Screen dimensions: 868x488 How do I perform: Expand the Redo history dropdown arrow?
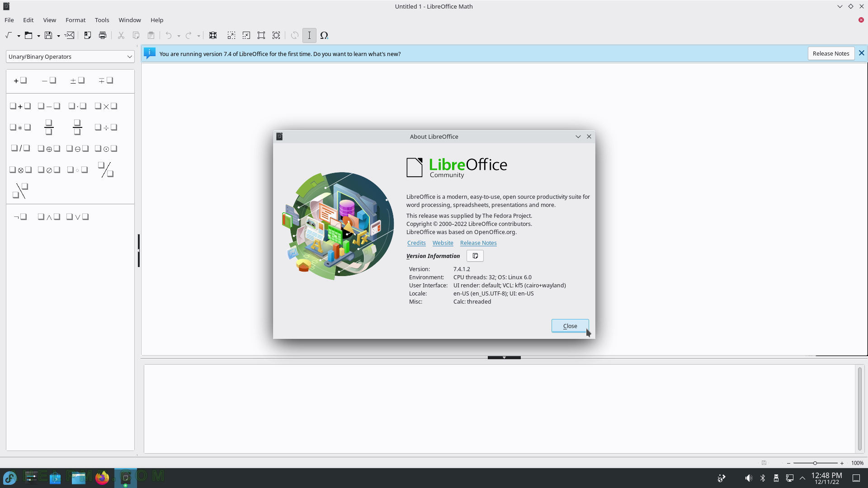[x=198, y=36]
